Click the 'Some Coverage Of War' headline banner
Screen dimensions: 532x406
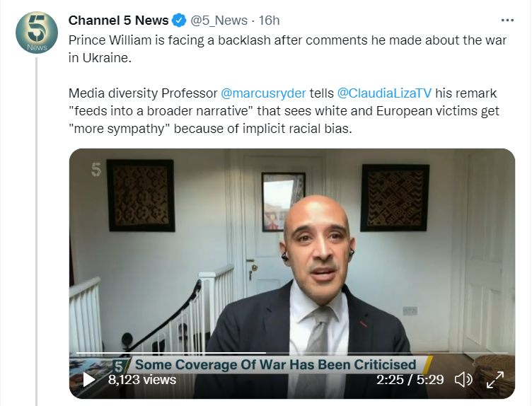[276, 365]
